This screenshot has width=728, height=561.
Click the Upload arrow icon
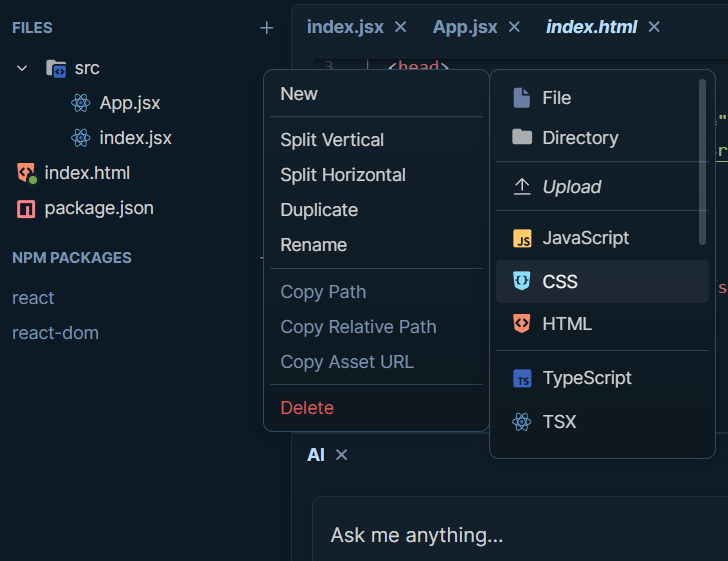[x=522, y=187]
